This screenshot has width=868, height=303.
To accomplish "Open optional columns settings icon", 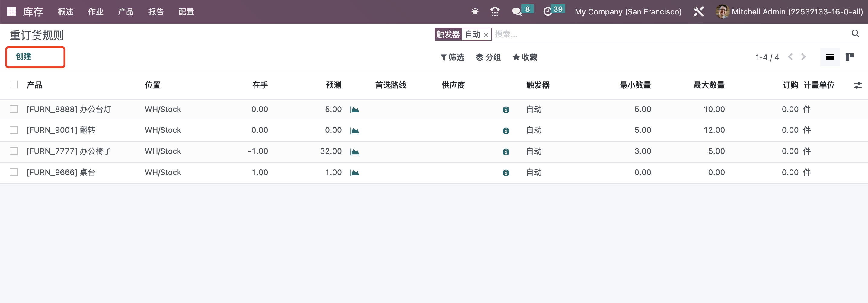I will 857,86.
